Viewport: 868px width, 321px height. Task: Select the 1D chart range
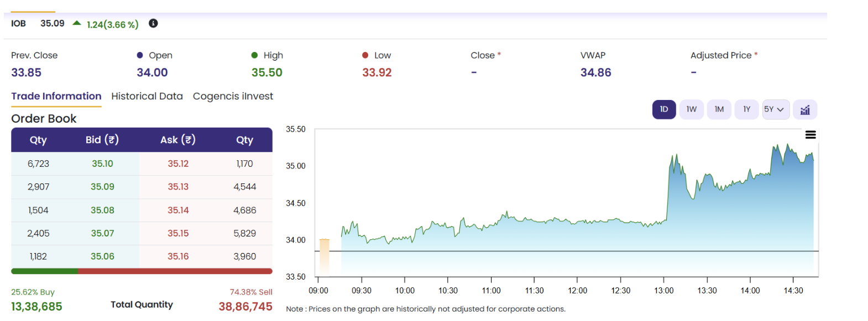coord(664,109)
